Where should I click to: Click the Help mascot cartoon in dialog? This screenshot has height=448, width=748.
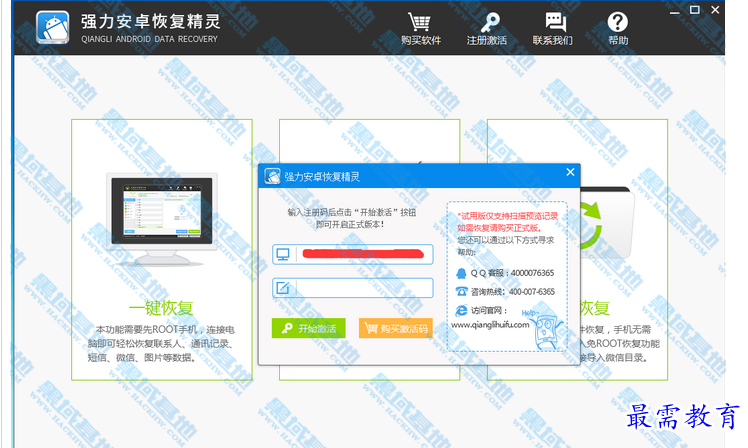547,332
